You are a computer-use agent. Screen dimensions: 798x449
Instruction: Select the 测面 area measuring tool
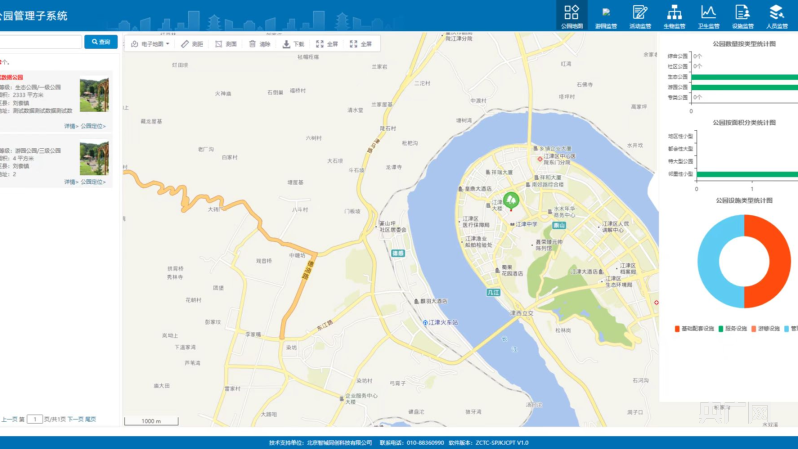click(226, 44)
